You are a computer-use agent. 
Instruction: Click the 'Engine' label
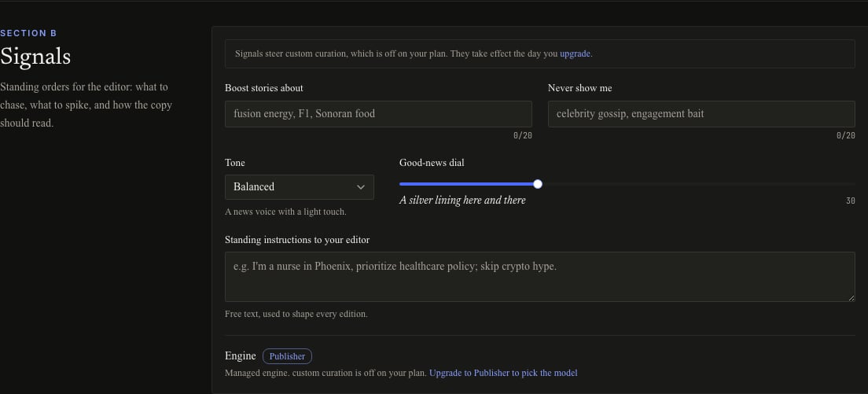(x=241, y=355)
